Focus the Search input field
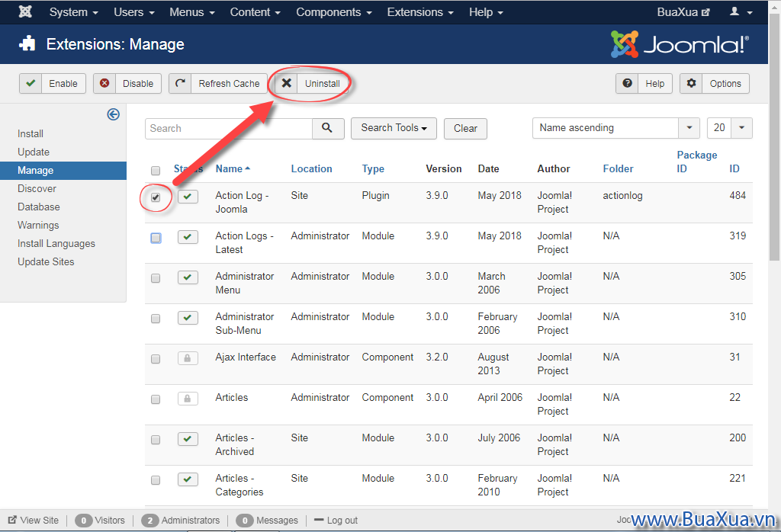This screenshot has width=781, height=532. coord(229,128)
